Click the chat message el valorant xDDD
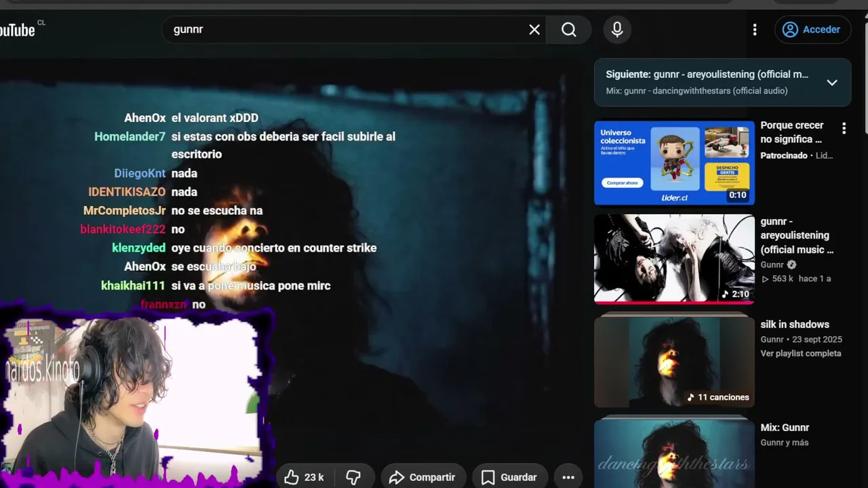Image resolution: width=868 pixels, height=488 pixels. (215, 118)
